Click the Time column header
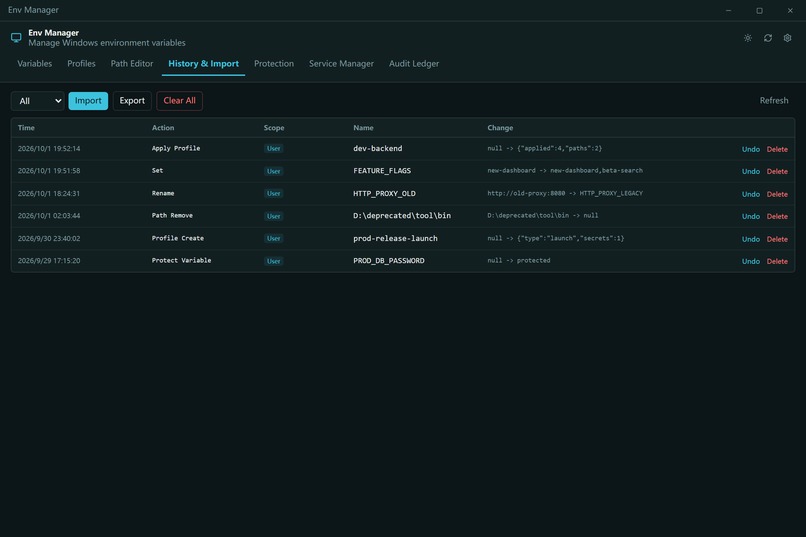Viewport: 806px width, 537px height. click(x=26, y=127)
